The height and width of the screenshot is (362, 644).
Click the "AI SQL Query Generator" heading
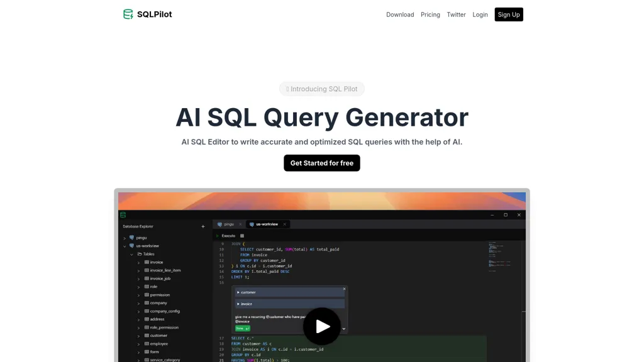(322, 118)
